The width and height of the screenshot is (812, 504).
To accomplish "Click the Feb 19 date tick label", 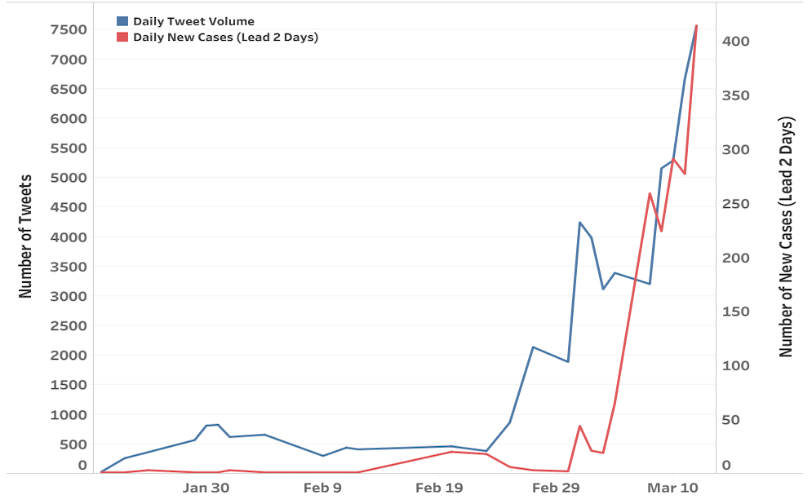I will [439, 488].
